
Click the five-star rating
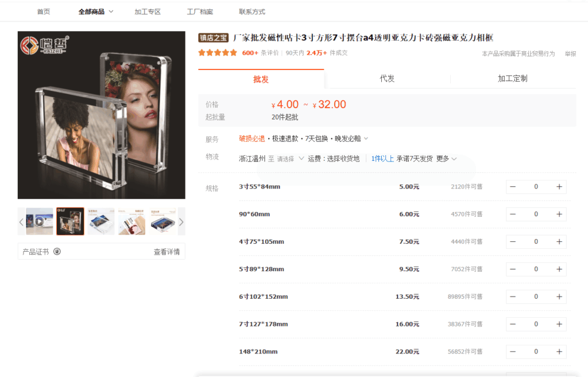pyautogui.click(x=218, y=53)
